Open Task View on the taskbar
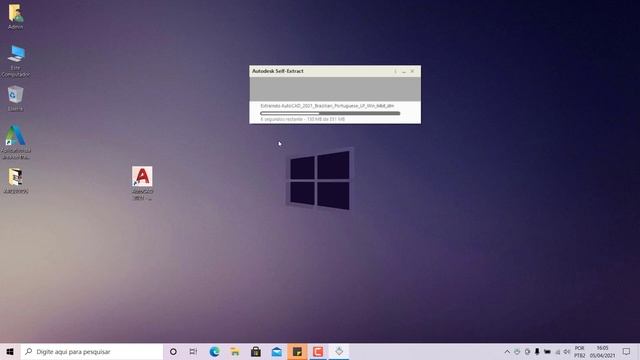The image size is (640, 360). click(193, 351)
